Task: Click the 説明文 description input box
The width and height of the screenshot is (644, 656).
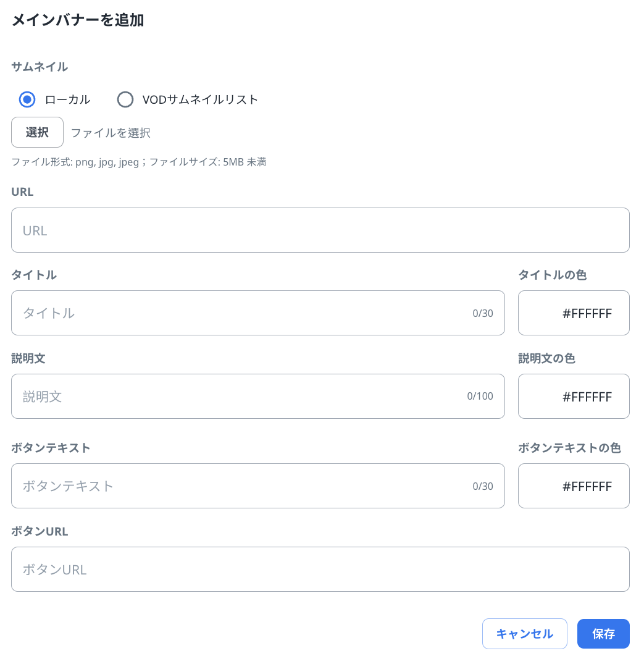Action: coord(241,397)
